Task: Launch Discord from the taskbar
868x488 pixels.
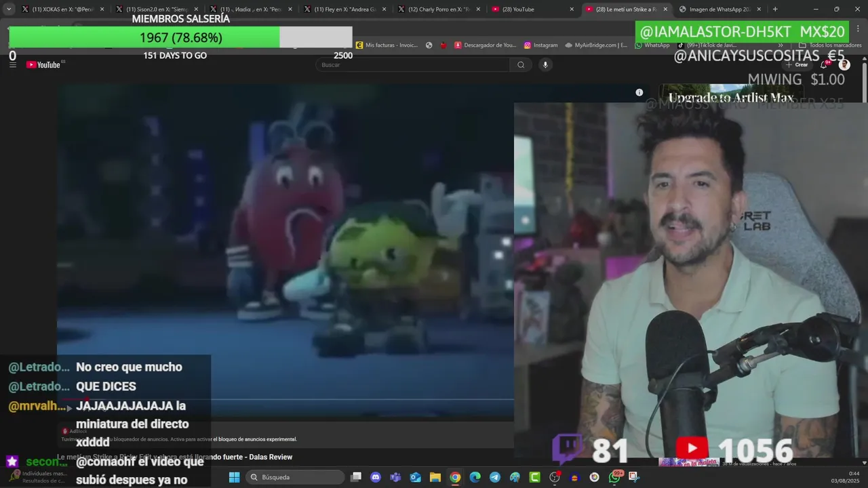Action: (x=376, y=477)
